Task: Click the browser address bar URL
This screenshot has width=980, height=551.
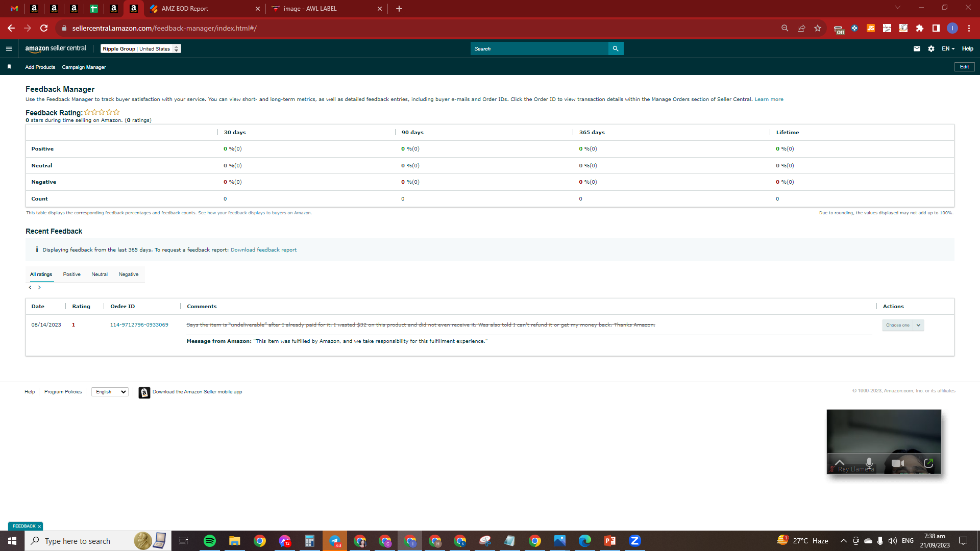Action: tap(164, 29)
